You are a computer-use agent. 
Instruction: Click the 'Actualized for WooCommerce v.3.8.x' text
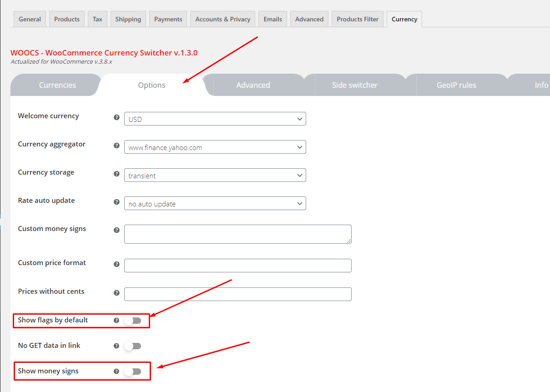click(x=61, y=61)
